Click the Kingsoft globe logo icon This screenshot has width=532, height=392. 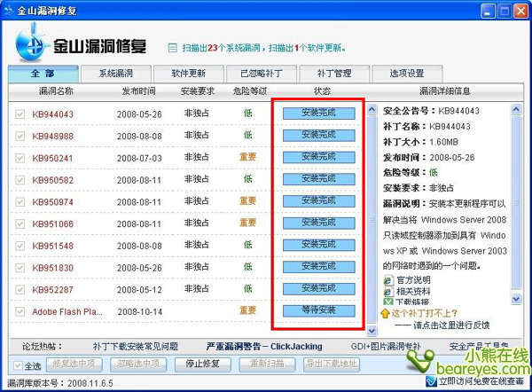[30, 43]
